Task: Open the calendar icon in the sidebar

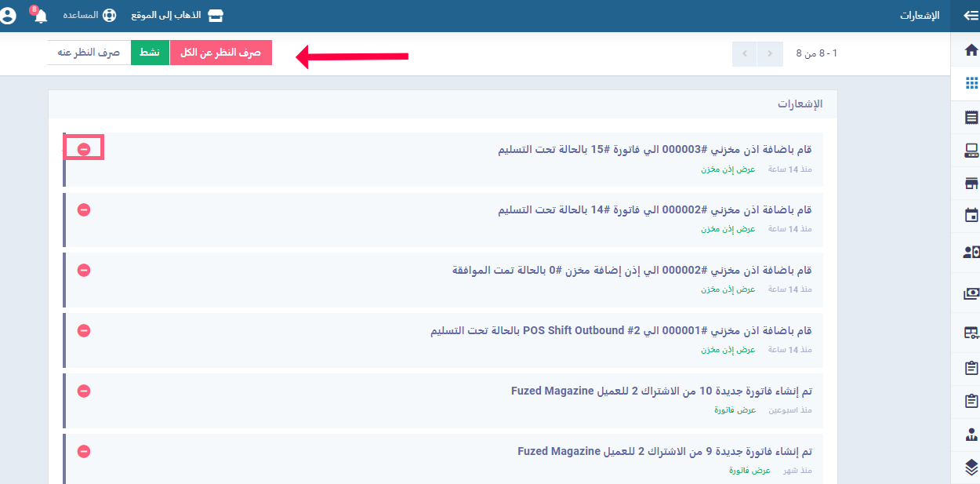Action: 971,214
